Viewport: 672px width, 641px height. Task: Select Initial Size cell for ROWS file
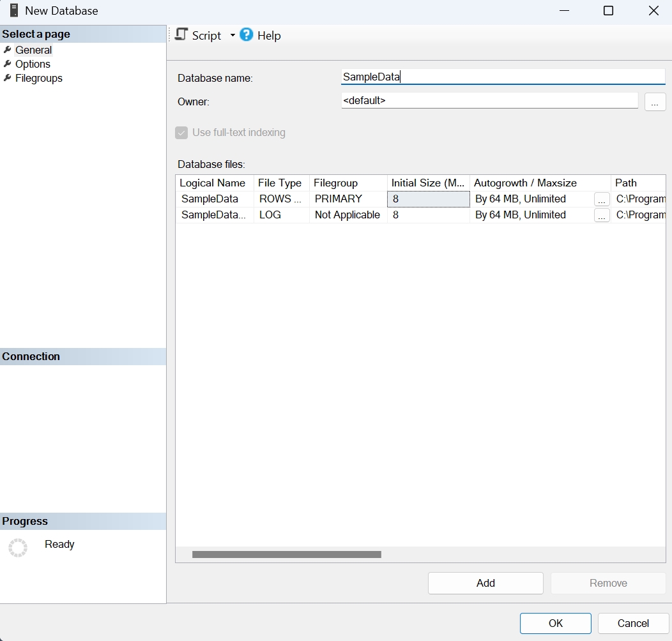pos(428,199)
